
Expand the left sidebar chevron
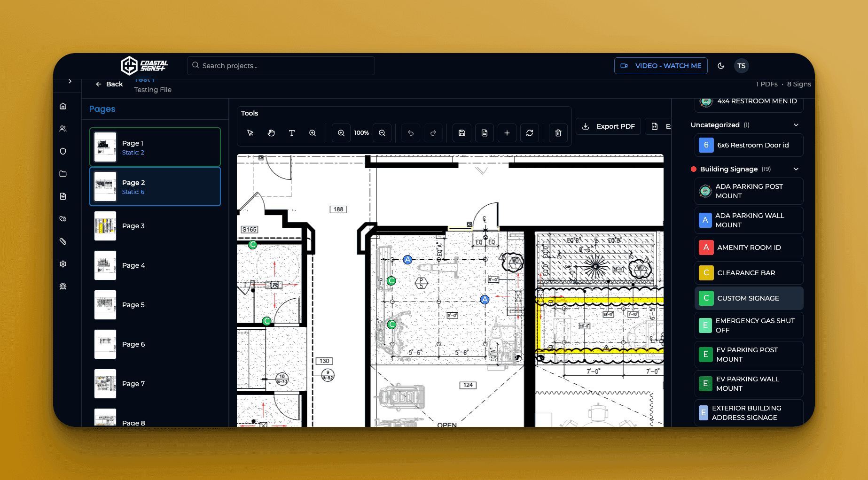[70, 81]
